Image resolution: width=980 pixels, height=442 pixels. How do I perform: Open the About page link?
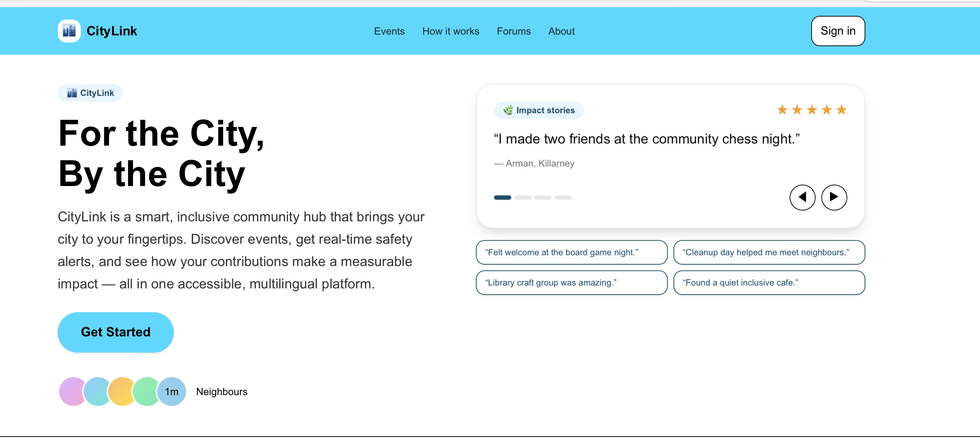(x=561, y=31)
